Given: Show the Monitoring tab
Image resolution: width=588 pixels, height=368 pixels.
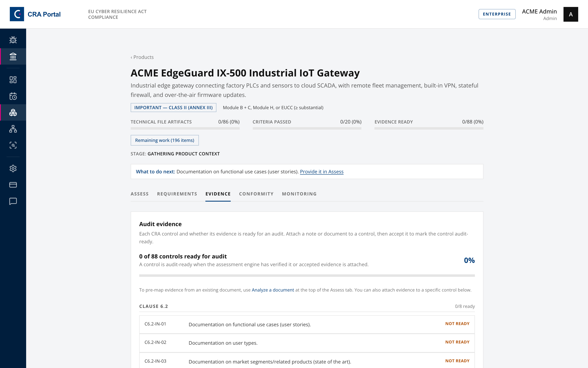Looking at the screenshot, I should pos(299,194).
